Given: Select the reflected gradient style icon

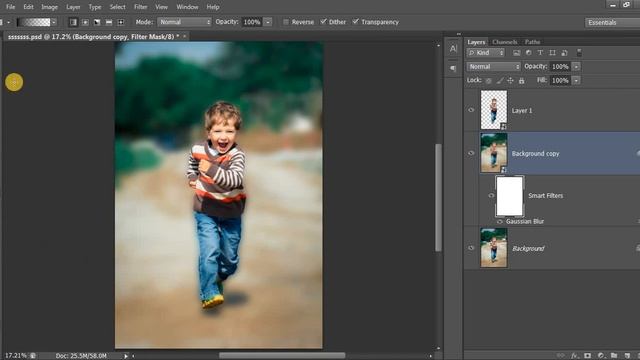Looking at the screenshot, I should click(109, 22).
